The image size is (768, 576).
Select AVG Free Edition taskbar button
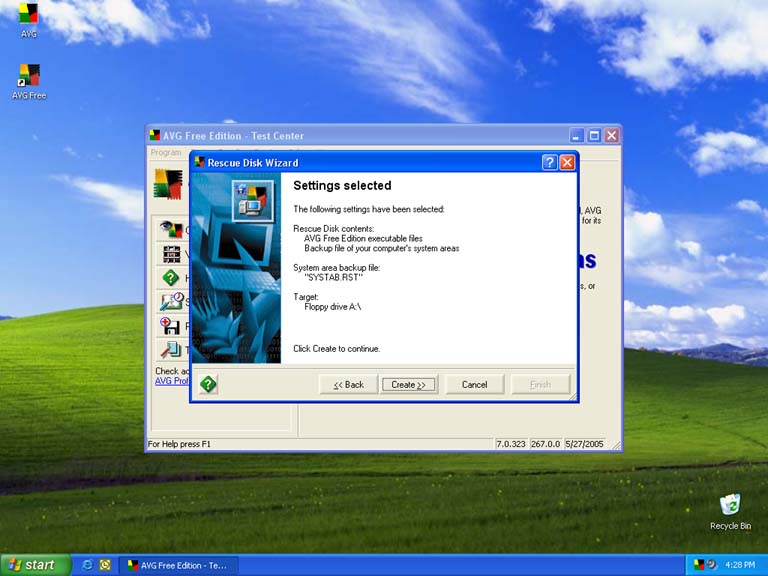pyautogui.click(x=177, y=565)
